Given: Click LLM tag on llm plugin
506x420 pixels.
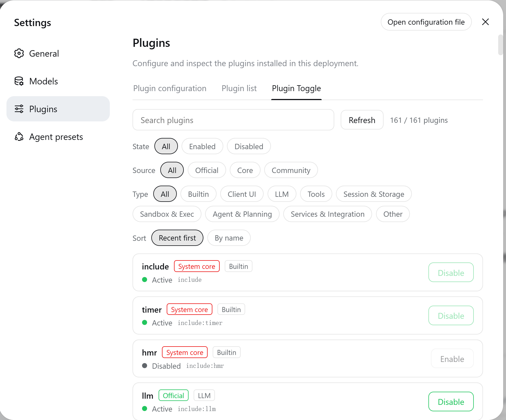Looking at the screenshot, I should pos(204,396).
